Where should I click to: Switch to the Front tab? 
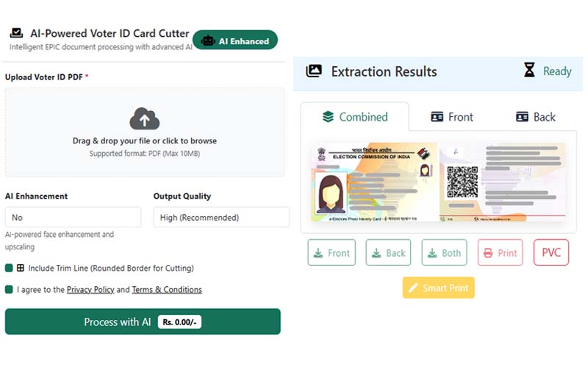coord(452,117)
